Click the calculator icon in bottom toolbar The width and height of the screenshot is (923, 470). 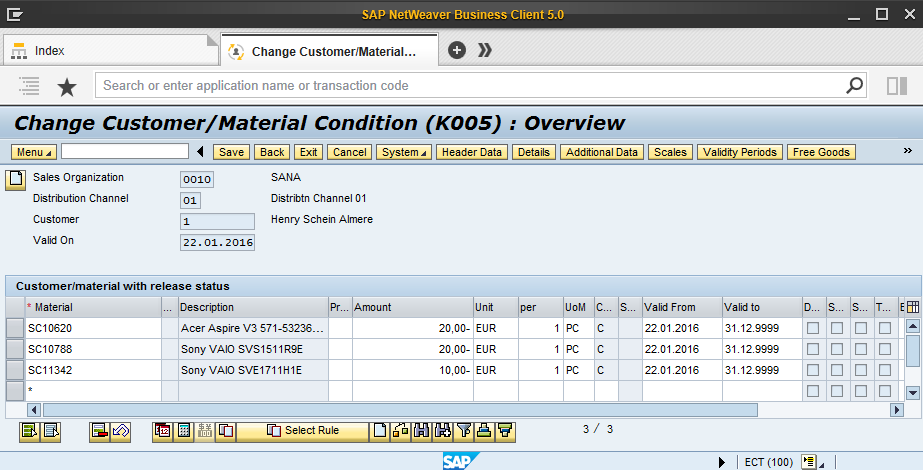[184, 431]
